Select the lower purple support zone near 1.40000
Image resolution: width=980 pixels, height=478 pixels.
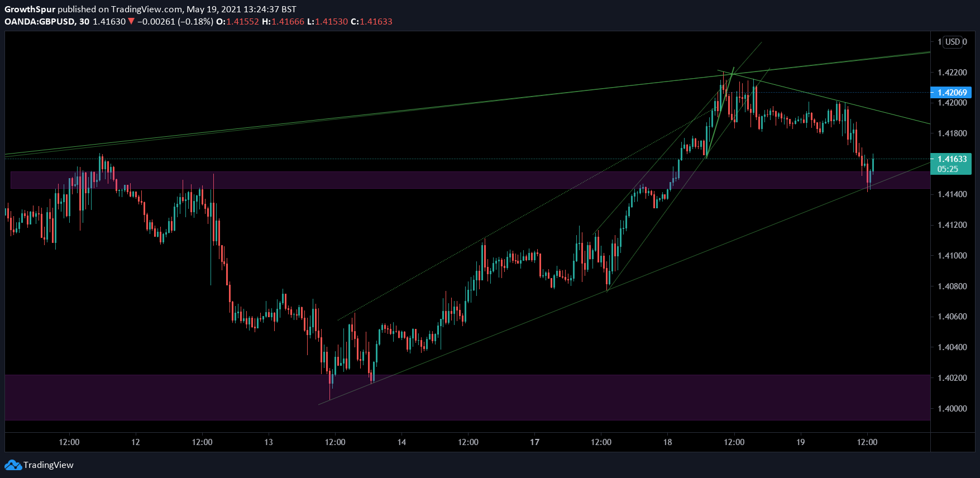pos(468,398)
